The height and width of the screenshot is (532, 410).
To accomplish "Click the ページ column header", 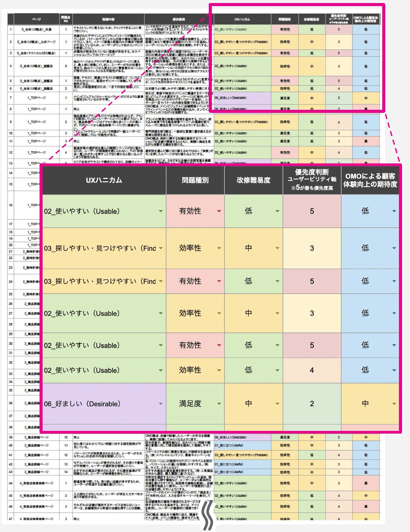I will [37, 19].
